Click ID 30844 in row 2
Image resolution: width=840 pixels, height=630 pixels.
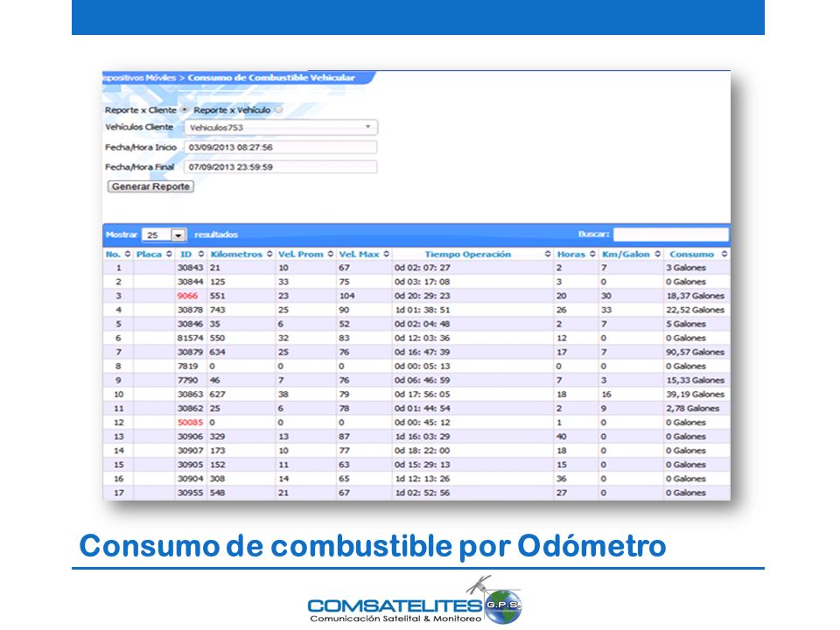pyautogui.click(x=190, y=282)
